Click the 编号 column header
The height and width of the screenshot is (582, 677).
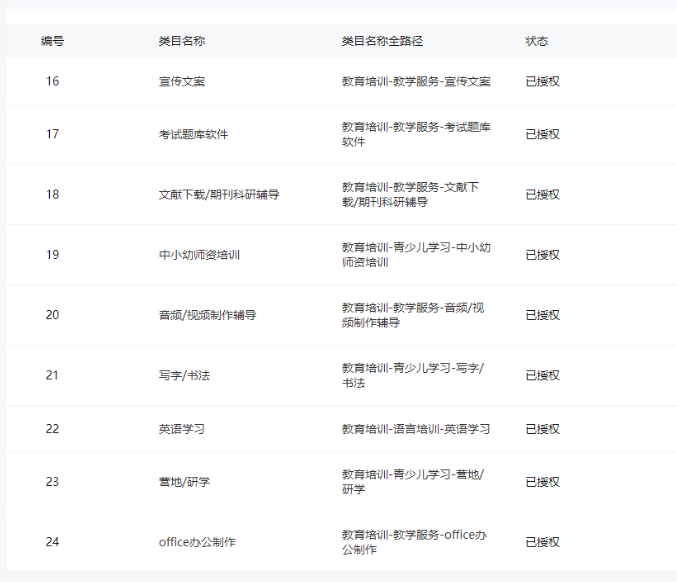(52, 41)
